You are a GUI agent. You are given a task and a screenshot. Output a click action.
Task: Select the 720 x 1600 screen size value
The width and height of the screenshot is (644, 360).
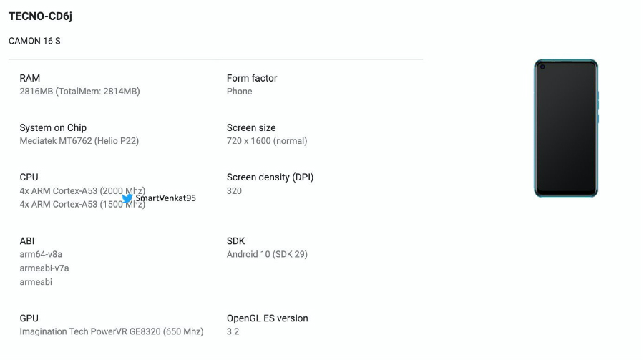pos(267,141)
